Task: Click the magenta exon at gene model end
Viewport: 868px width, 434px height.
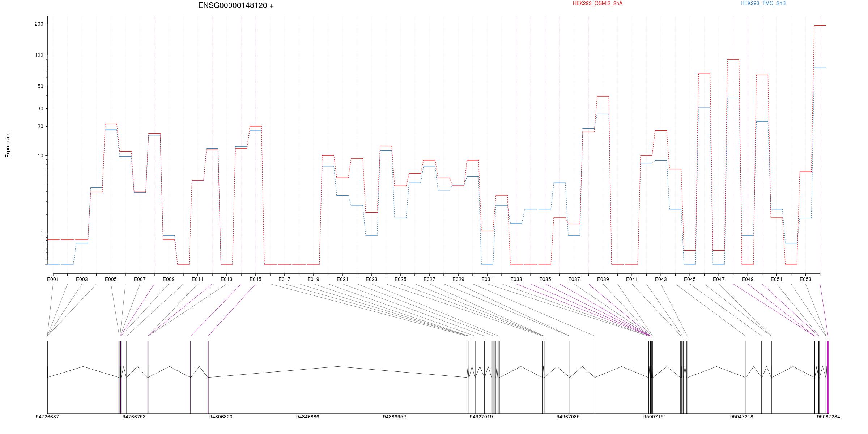Action: click(x=828, y=377)
